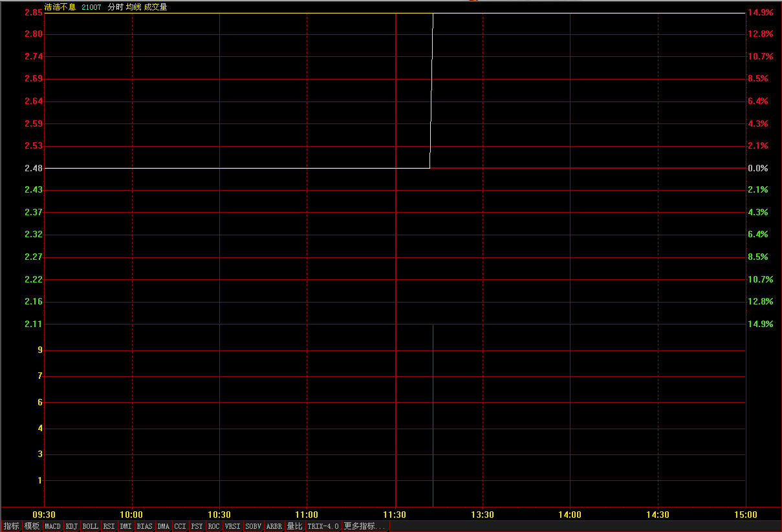Viewport: 782px width, 532px height.
Task: Show the PSY indicator
Action: (x=197, y=526)
